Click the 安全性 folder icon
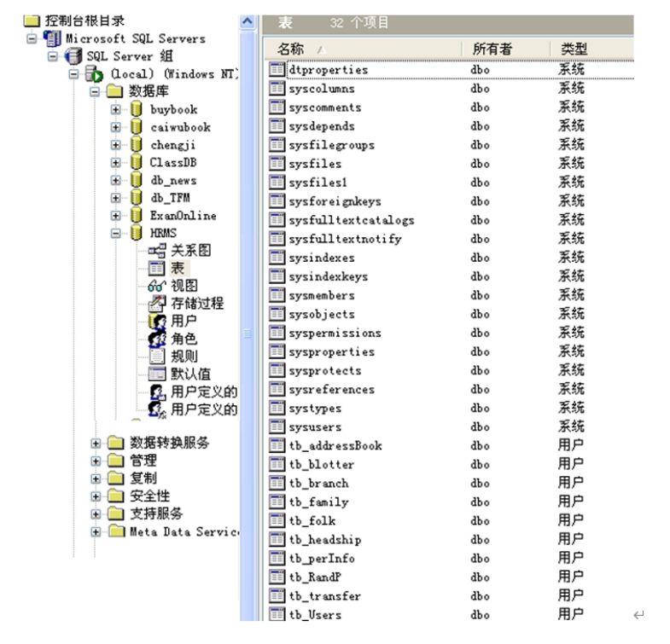The height and width of the screenshot is (644, 670). (x=115, y=496)
